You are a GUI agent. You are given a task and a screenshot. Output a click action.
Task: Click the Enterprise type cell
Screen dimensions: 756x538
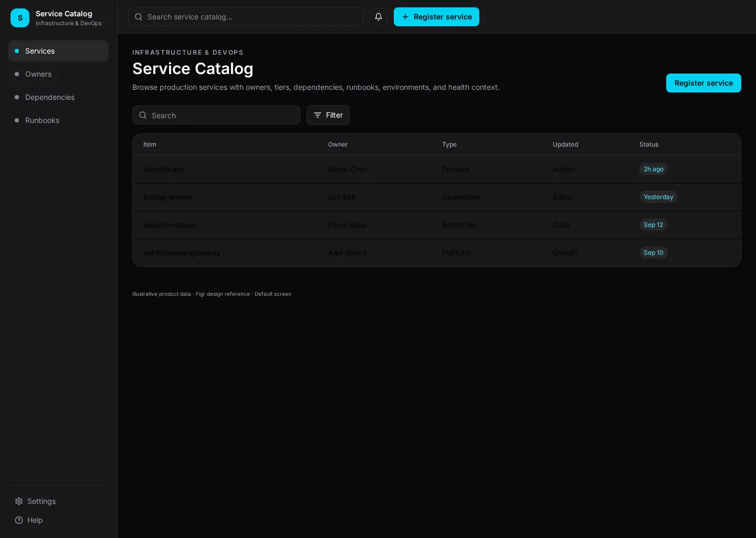click(459, 225)
